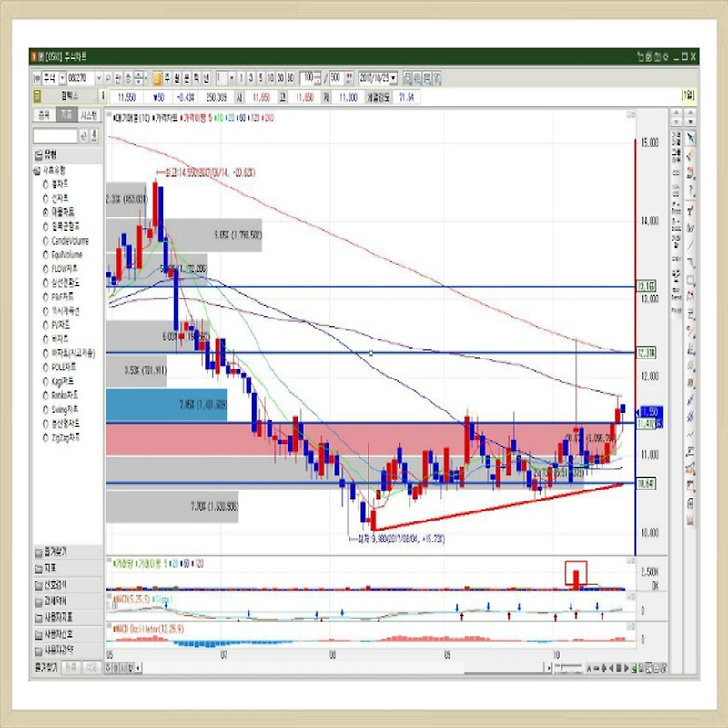This screenshot has width=728, height=728.
Task: Click the chart horizontal scrollbar at bottom
Action: point(344,668)
